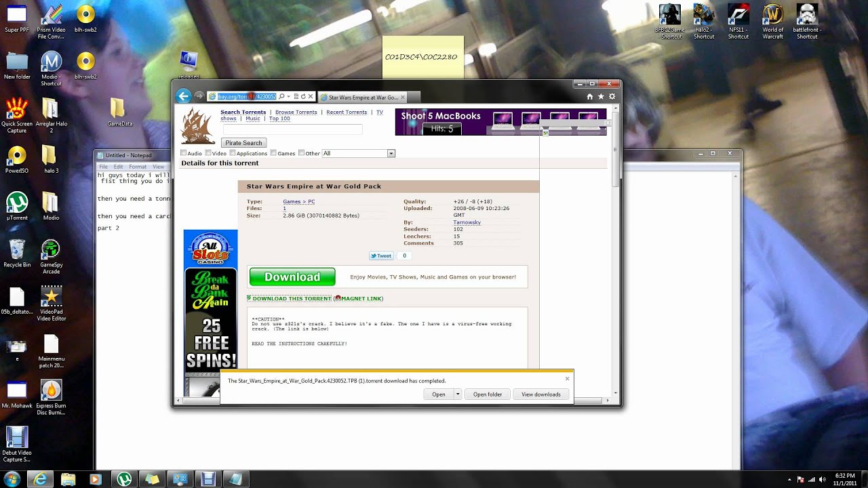Click Top 100 link
Image resolution: width=868 pixels, height=488 pixels.
[279, 119]
